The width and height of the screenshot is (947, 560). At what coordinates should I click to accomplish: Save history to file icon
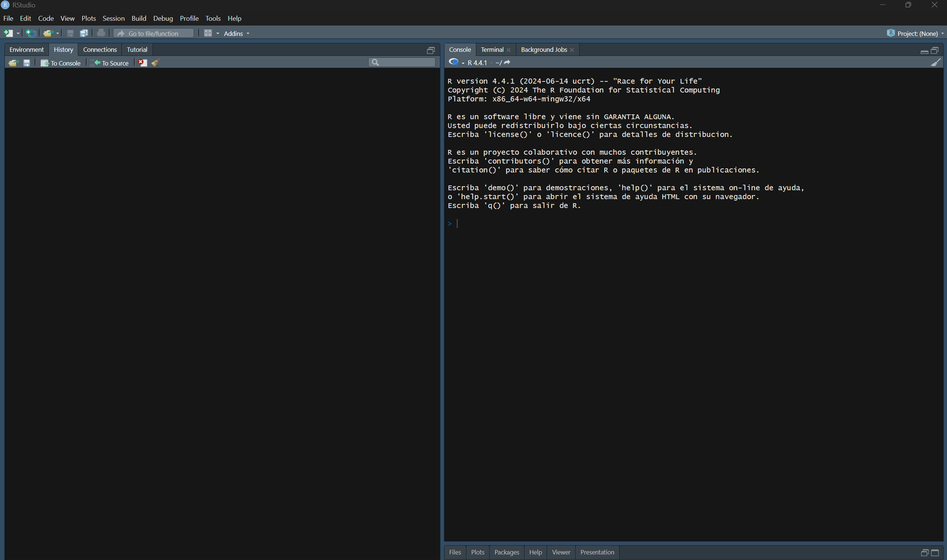27,63
